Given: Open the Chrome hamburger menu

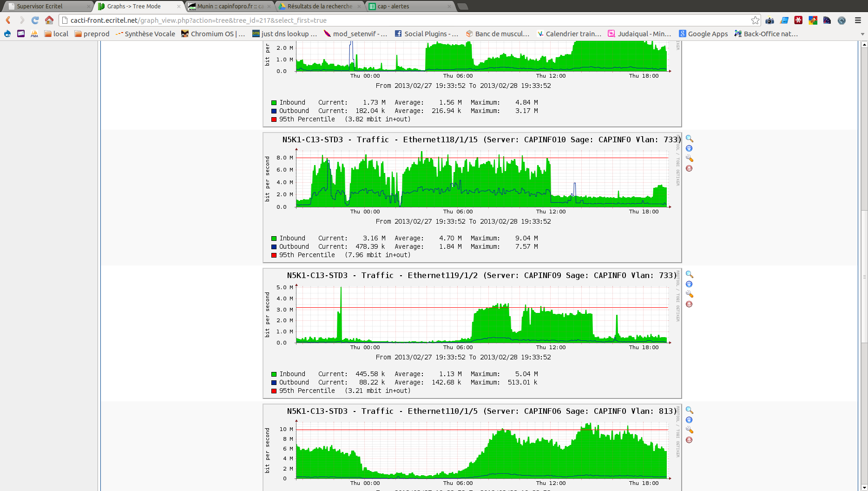Looking at the screenshot, I should 858,20.
